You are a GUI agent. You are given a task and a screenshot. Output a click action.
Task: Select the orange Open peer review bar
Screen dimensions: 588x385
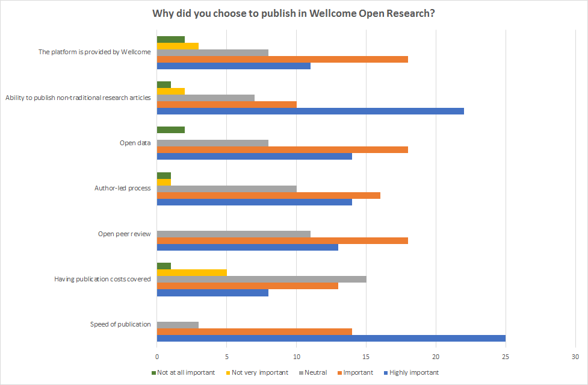tap(282, 240)
